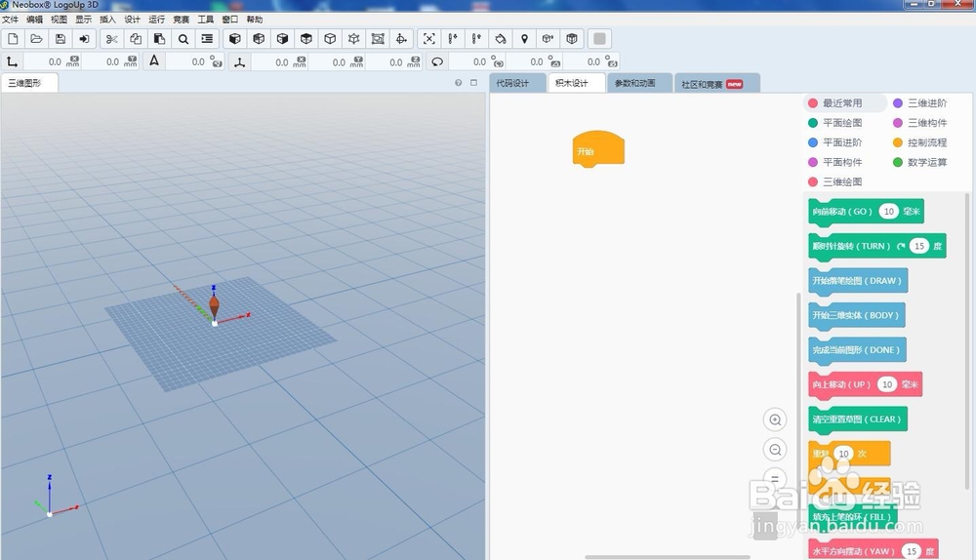
Task: Select the 三维进阶 block category
Action: click(x=920, y=103)
